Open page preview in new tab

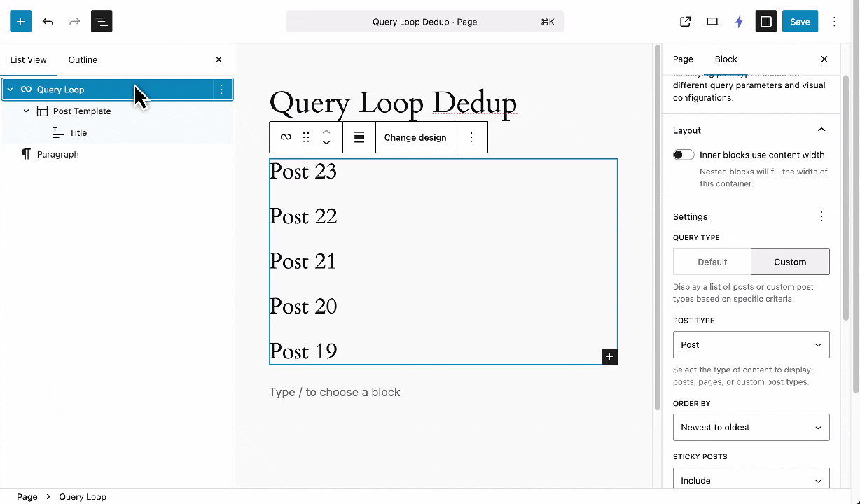(x=686, y=22)
